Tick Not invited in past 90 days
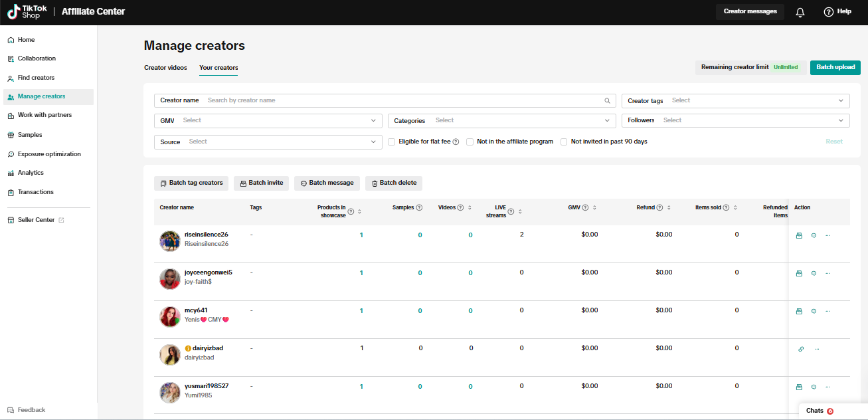 (x=564, y=142)
